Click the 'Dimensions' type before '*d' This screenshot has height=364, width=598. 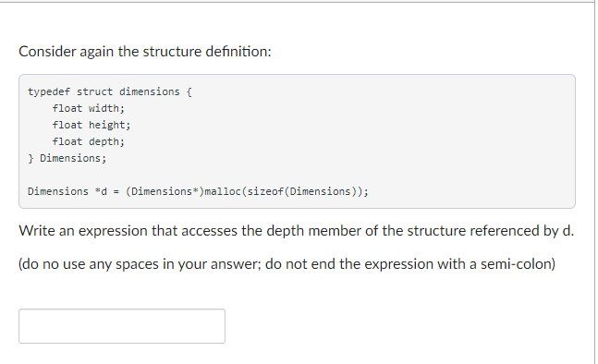pos(58,191)
